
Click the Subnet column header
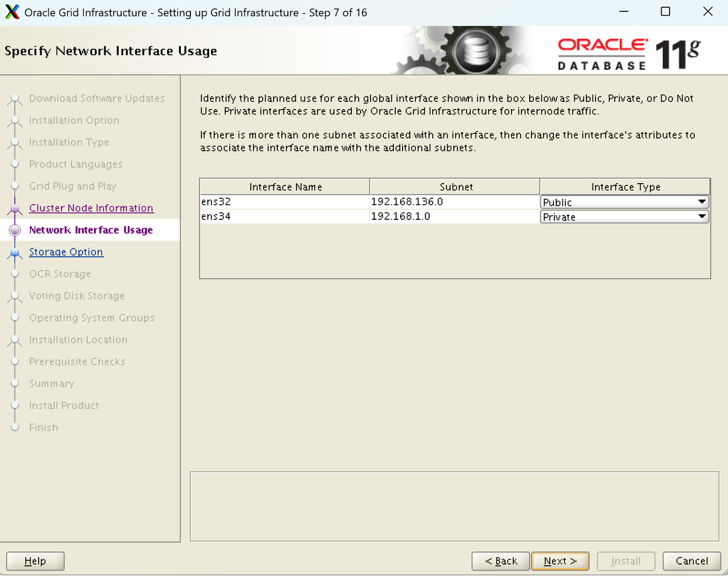pos(455,187)
